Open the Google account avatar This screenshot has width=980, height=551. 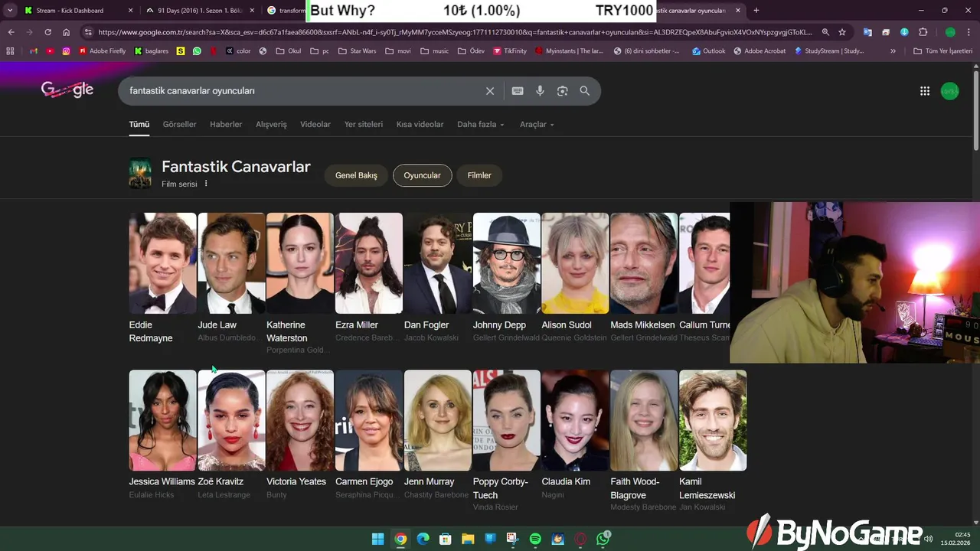click(x=949, y=91)
